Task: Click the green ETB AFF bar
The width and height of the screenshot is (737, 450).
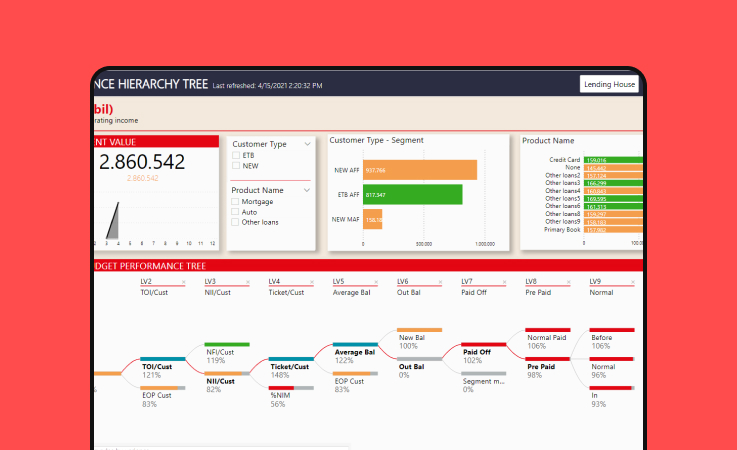Action: tap(412, 195)
